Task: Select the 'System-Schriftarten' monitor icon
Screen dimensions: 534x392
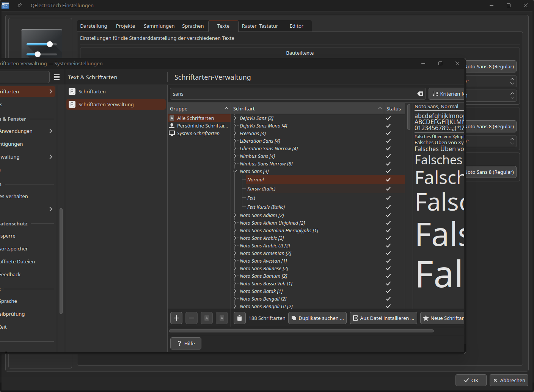Action: pyautogui.click(x=172, y=133)
